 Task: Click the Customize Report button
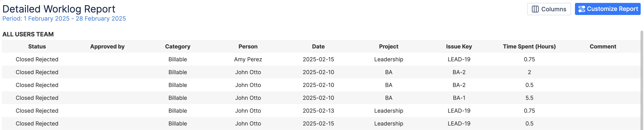607,9
